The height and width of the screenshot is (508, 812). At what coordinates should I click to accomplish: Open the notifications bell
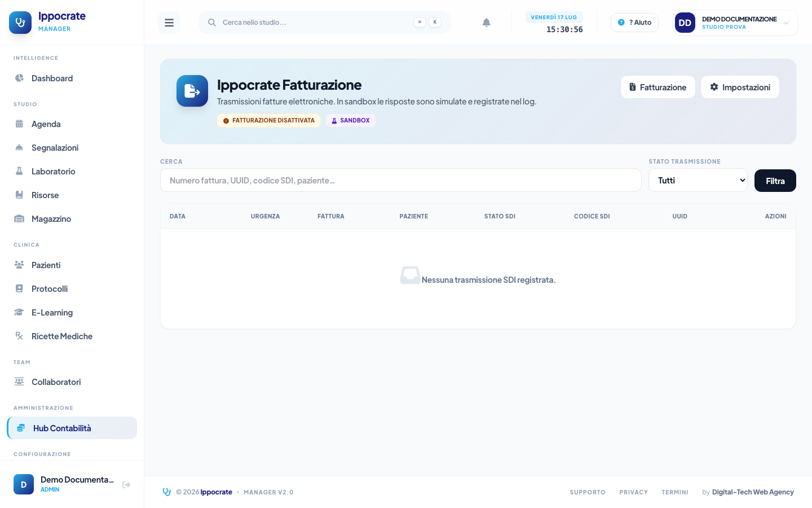coord(487,23)
